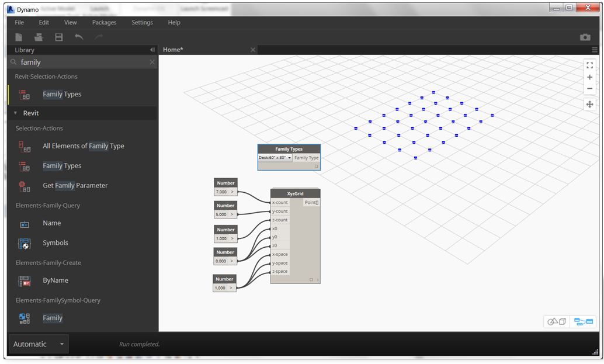The image size is (604, 364).
Task: Click the Save icon in the toolbar
Action: pyautogui.click(x=58, y=36)
